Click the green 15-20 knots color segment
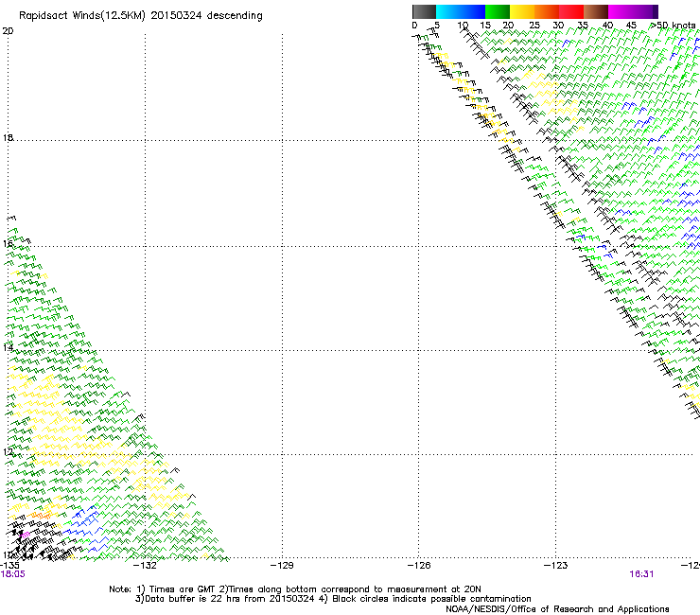The height and width of the screenshot is (615, 700). pos(498,11)
